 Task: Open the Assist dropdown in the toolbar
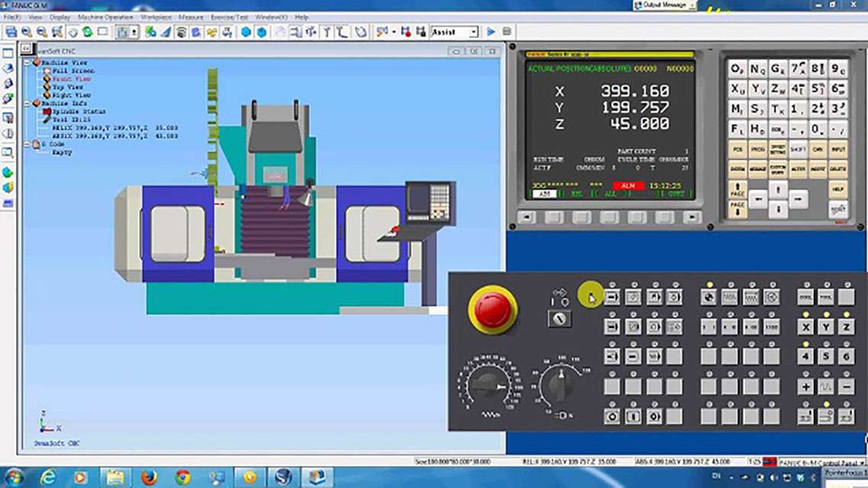click(x=474, y=32)
